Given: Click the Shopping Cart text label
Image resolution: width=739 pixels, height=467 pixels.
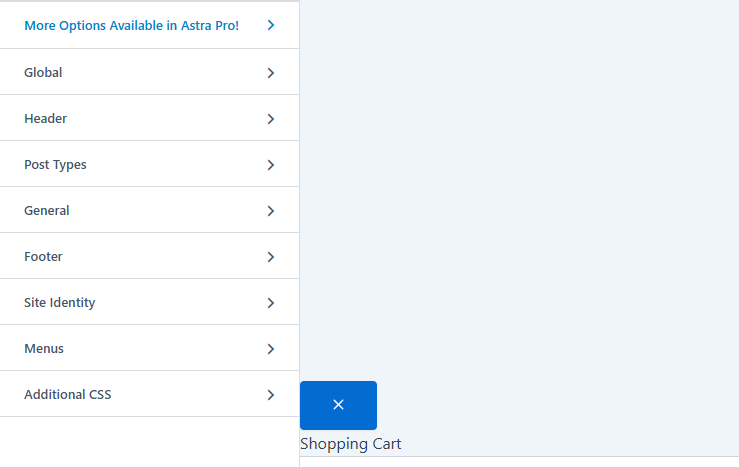Looking at the screenshot, I should coord(350,444).
